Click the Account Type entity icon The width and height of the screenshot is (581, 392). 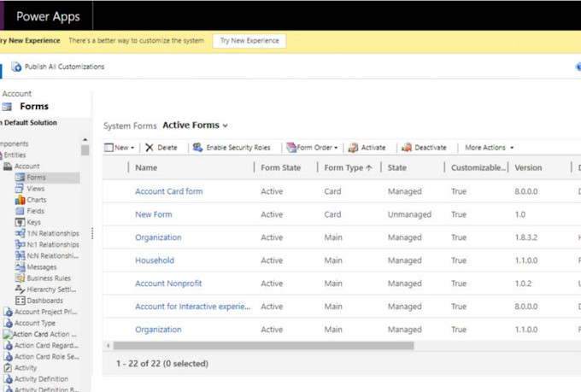[8, 323]
